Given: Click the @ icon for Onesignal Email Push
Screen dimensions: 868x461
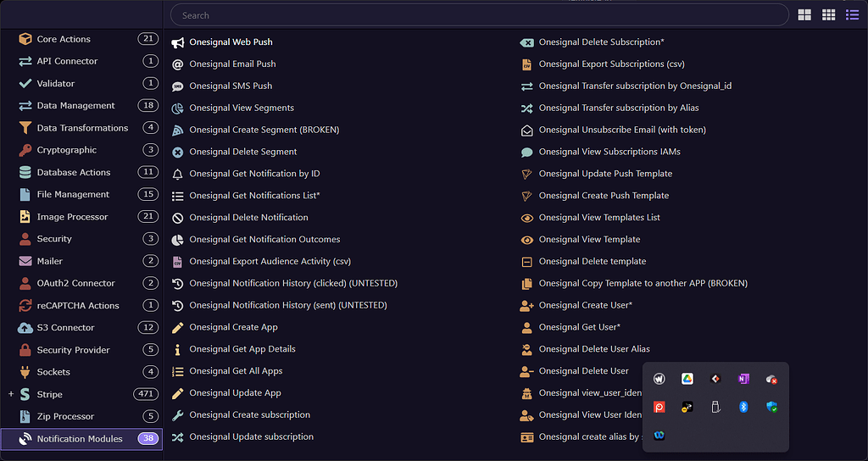Looking at the screenshot, I should [x=178, y=64].
